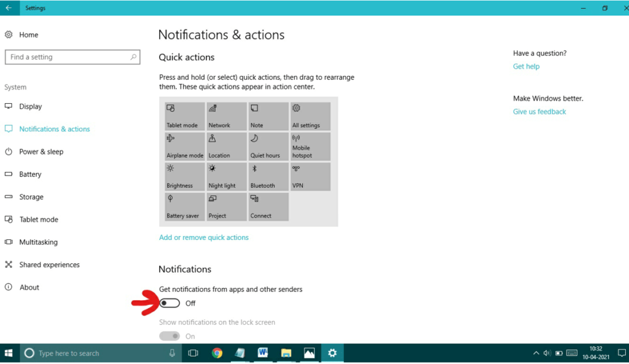Open the Give us feedback link

[x=539, y=111]
